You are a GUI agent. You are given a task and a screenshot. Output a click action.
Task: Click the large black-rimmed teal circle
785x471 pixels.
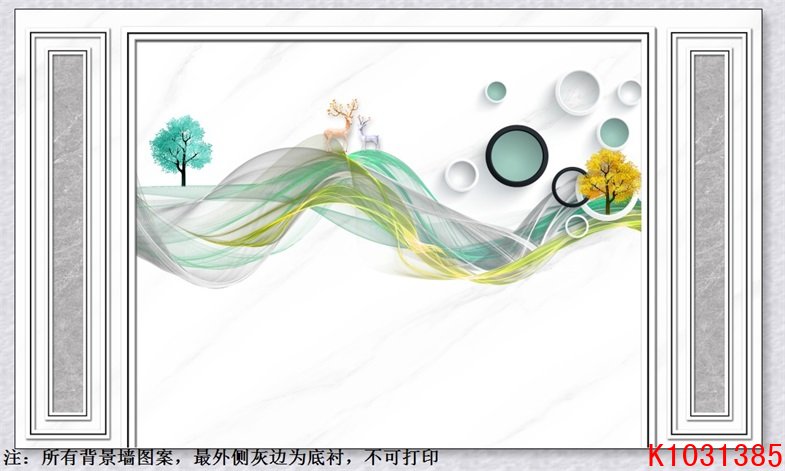[x=517, y=156]
